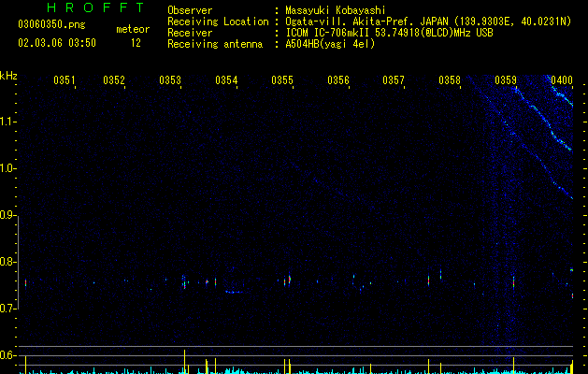Click the Receiving Location label
Screen dimensions: 588x374
(x=218, y=22)
